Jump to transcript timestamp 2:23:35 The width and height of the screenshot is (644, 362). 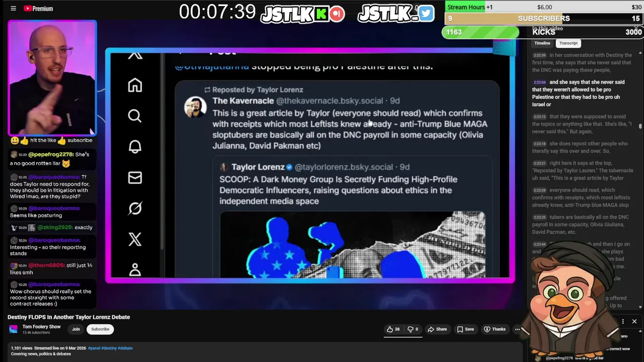[x=540, y=217]
